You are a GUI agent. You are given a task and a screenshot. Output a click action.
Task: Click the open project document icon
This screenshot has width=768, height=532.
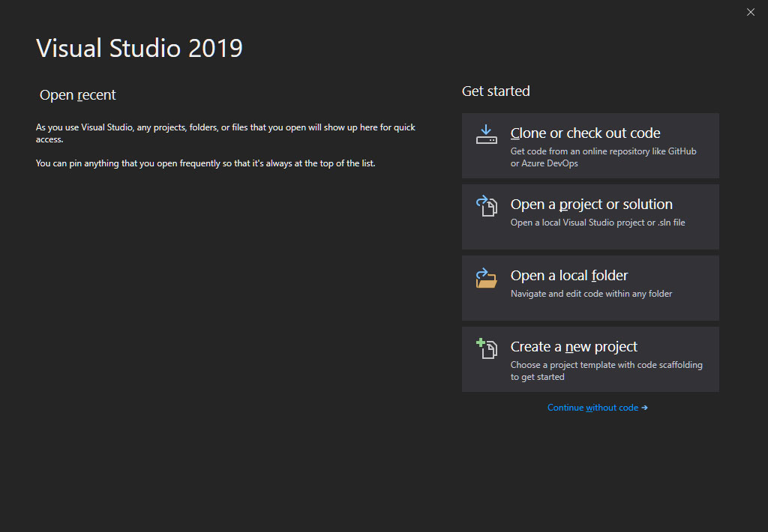[486, 205]
